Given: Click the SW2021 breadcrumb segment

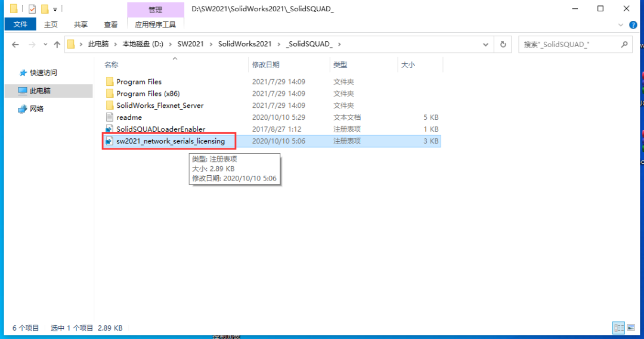Looking at the screenshot, I should click(x=190, y=44).
